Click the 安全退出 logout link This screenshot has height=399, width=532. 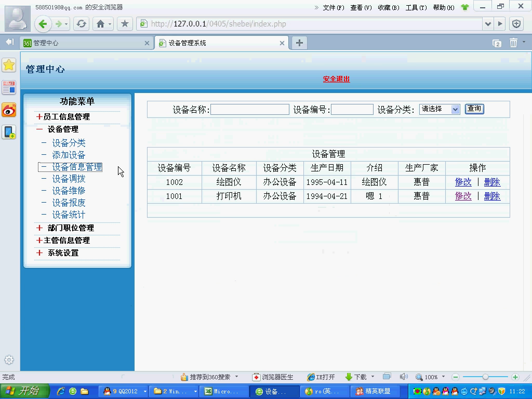[336, 79]
